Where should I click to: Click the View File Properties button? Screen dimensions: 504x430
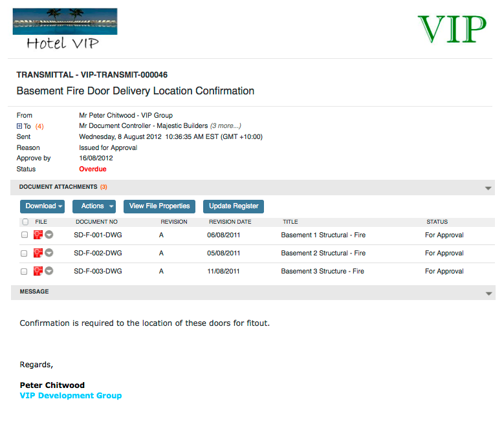tap(159, 206)
